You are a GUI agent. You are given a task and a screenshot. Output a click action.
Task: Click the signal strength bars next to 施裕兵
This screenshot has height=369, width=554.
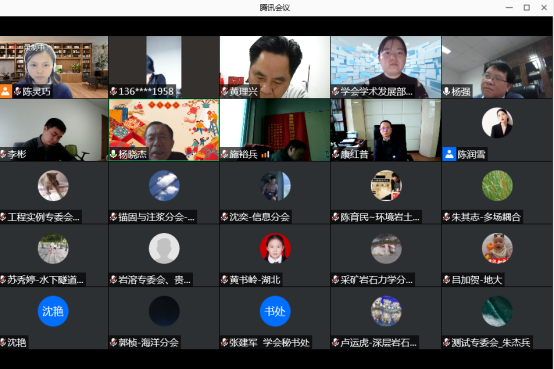265,154
